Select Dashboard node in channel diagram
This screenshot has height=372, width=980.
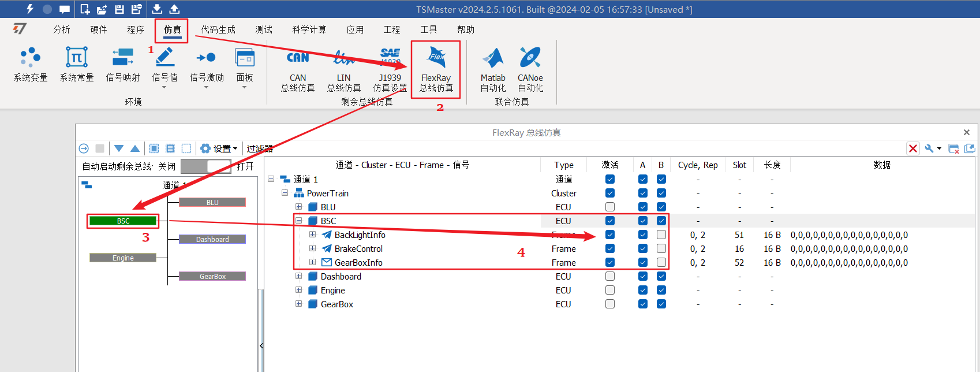(212, 239)
